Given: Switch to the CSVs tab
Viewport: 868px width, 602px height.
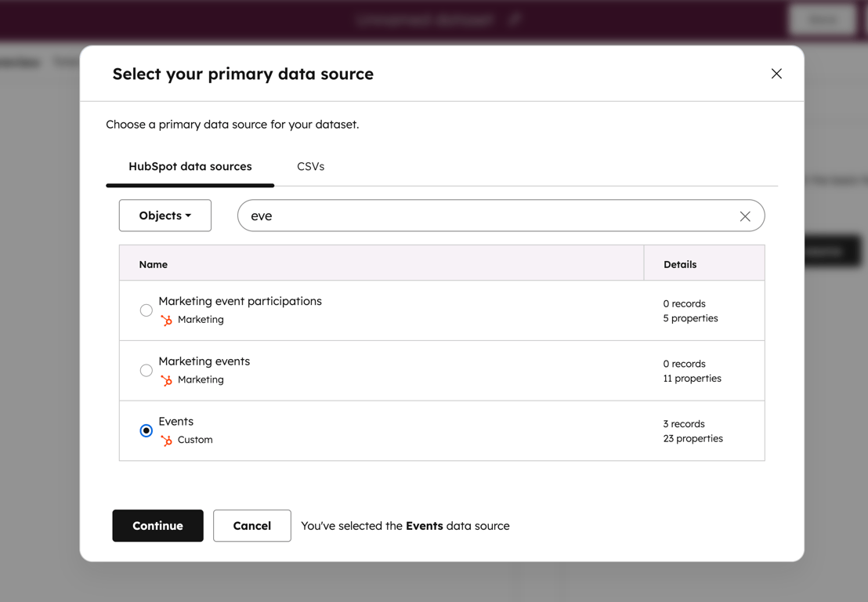Looking at the screenshot, I should pos(310,166).
